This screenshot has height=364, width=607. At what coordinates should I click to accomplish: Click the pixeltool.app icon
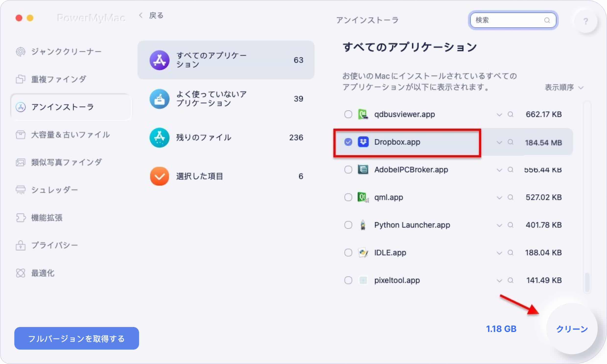(363, 280)
